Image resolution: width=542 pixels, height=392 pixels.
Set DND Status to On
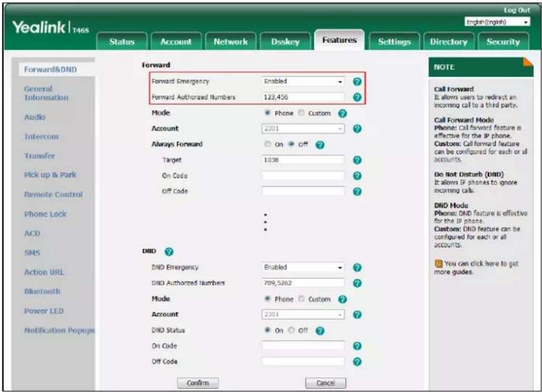267,330
